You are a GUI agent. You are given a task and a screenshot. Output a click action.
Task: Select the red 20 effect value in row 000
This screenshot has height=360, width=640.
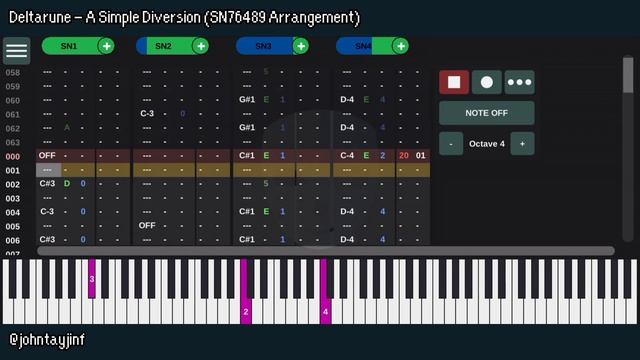click(x=404, y=156)
